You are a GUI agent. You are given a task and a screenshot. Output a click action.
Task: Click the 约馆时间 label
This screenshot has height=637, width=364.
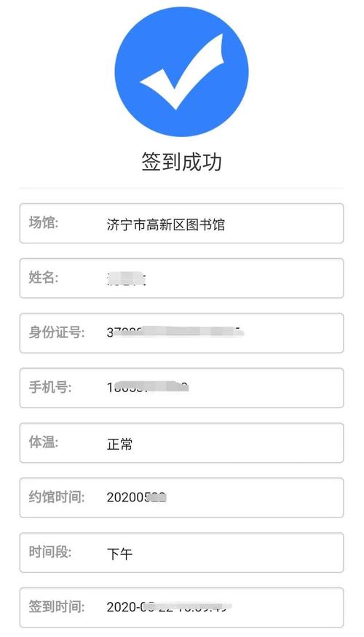pos(56,497)
